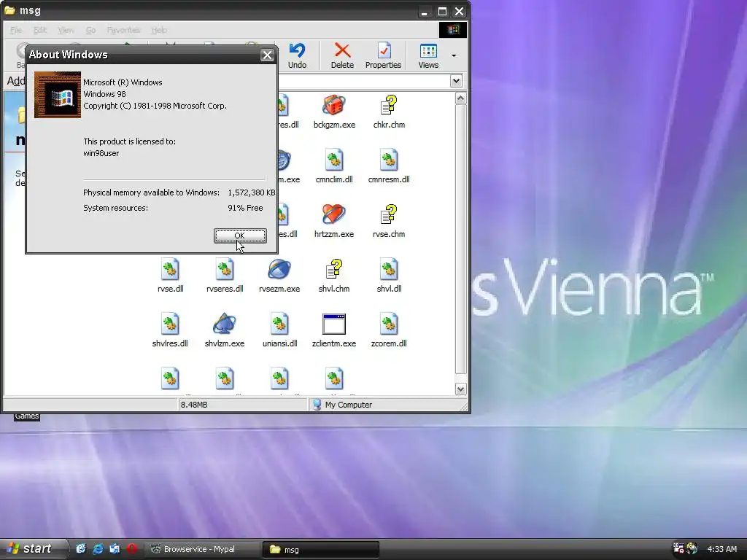The height and width of the screenshot is (560, 747).
Task: Open the Go menu
Action: [x=90, y=30]
